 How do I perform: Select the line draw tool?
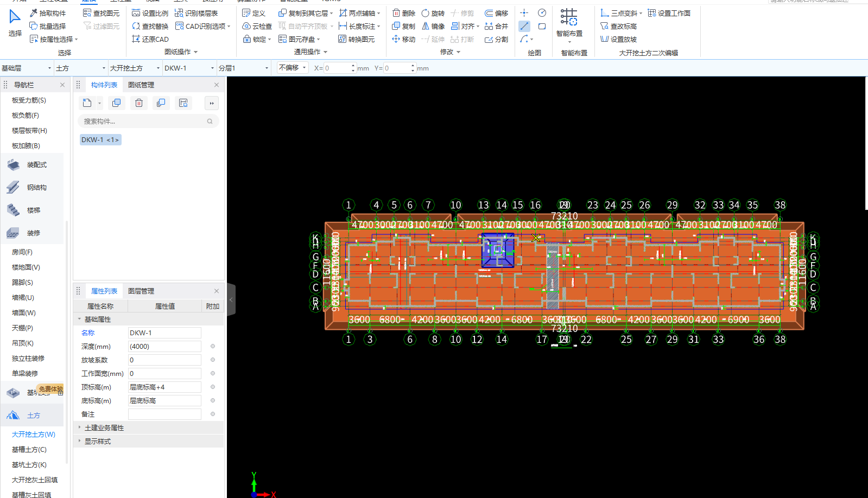[x=524, y=26]
